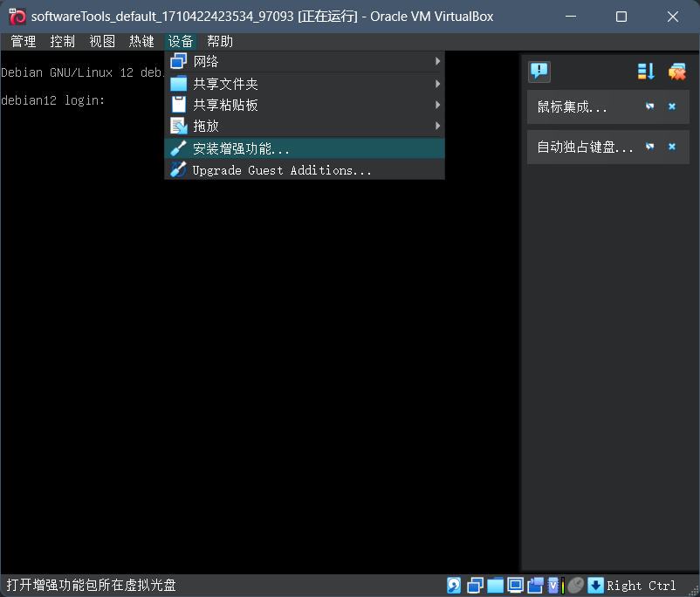Click the hard disk status bar icon
The width and height of the screenshot is (700, 597).
[454, 586]
